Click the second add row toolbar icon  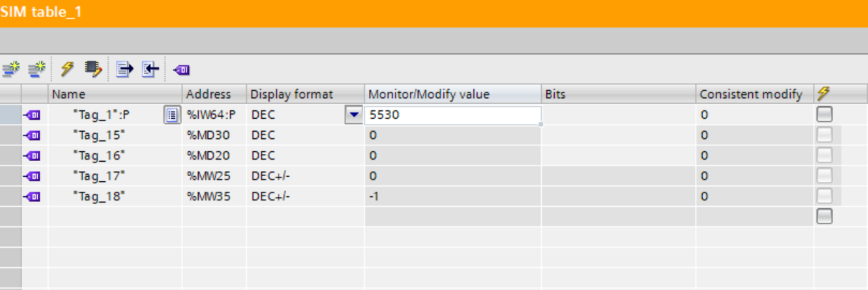click(36, 69)
